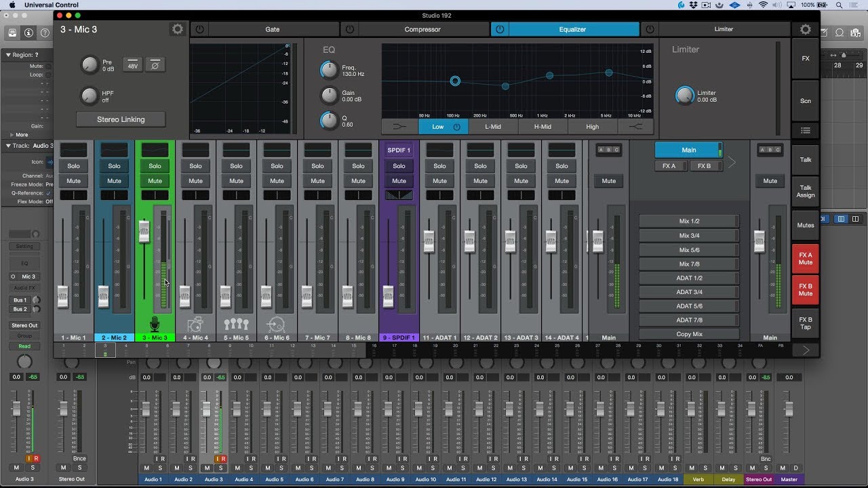Enable the Compressor power button
The image size is (868, 488).
click(349, 29)
